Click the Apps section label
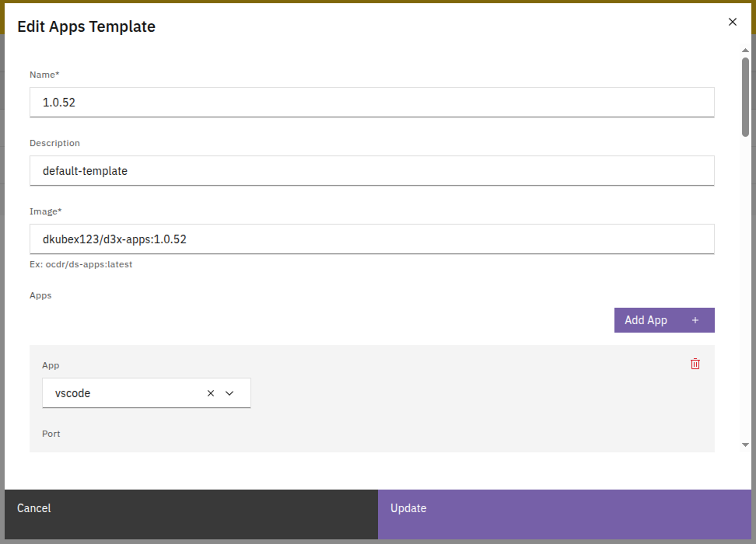This screenshot has height=544, width=756. [40, 295]
